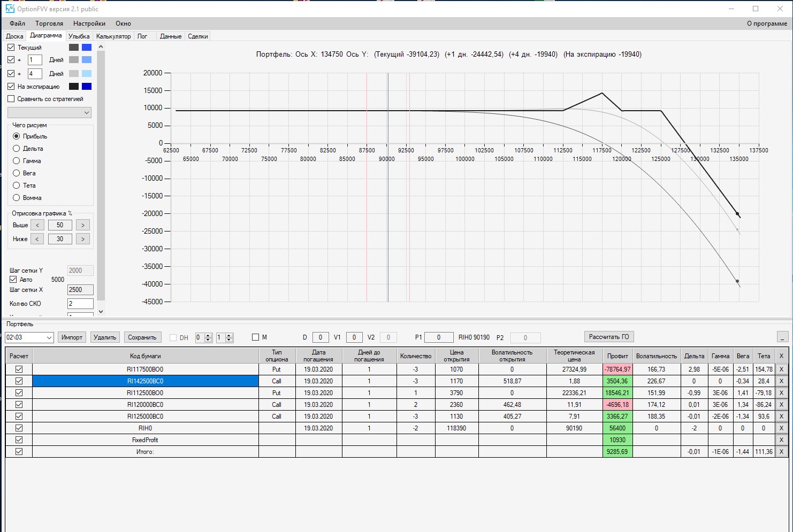Pick the black 'На экспирацию' color swatch
This screenshot has height=532, width=793.
[74, 87]
